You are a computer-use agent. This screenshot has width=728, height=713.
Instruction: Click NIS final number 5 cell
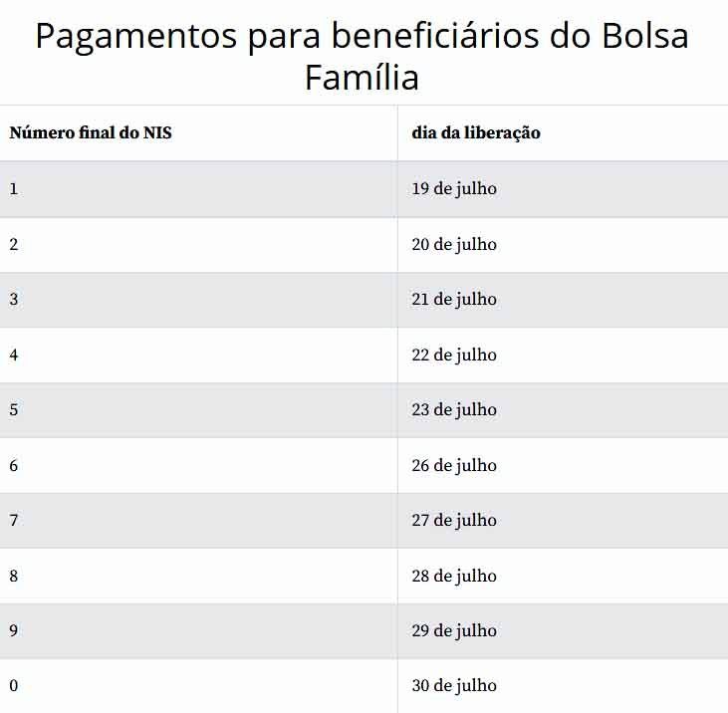(14, 409)
